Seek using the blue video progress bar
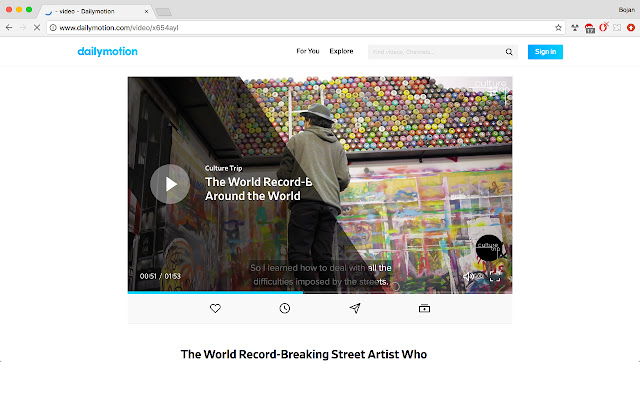Image resolution: width=640 pixels, height=400 pixels. tap(320, 292)
